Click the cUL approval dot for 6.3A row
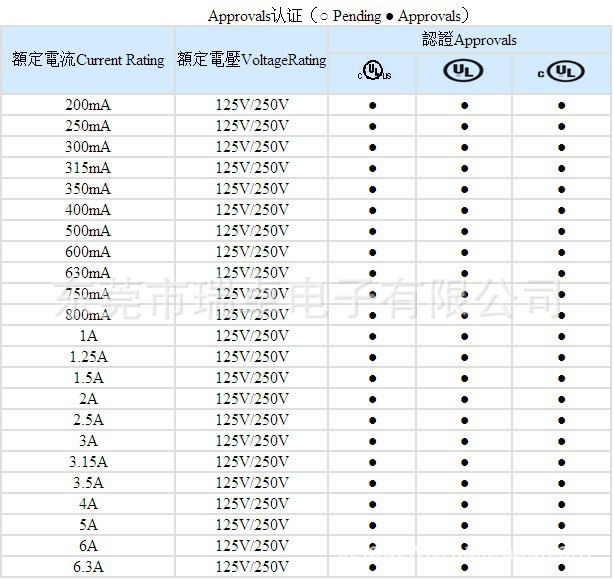This screenshot has height=580, width=614. [x=561, y=567]
